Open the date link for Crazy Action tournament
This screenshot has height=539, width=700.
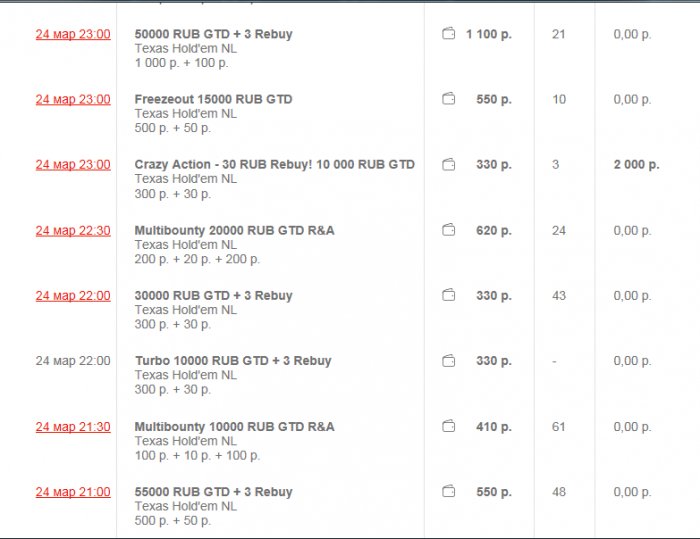(73, 164)
